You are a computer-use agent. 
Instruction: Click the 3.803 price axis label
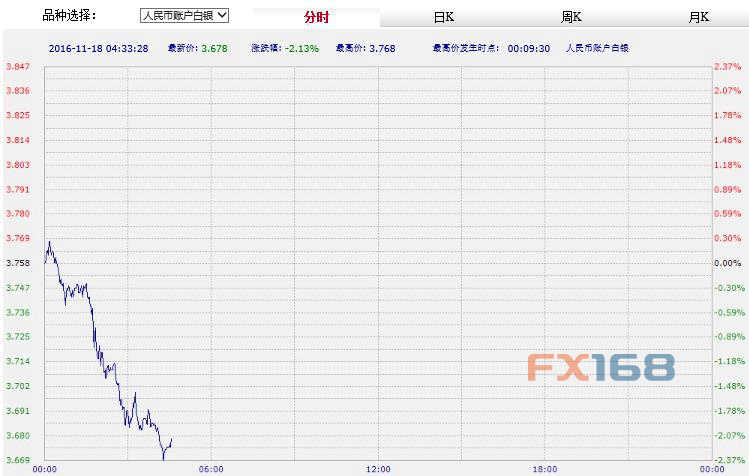[18, 165]
